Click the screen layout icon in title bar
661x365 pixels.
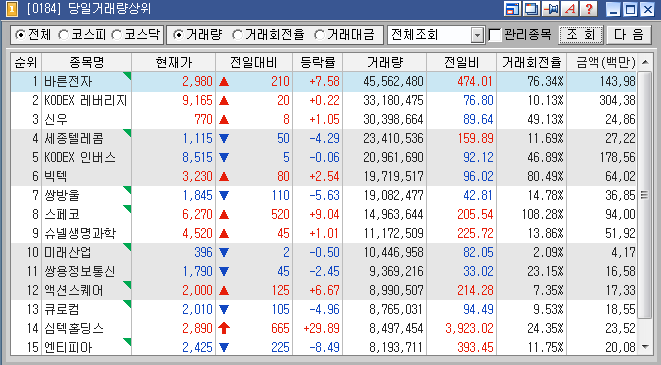[512, 9]
